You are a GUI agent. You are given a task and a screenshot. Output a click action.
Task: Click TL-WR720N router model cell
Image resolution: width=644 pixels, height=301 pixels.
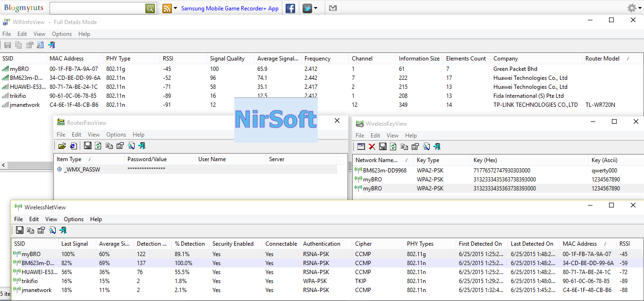(x=600, y=105)
